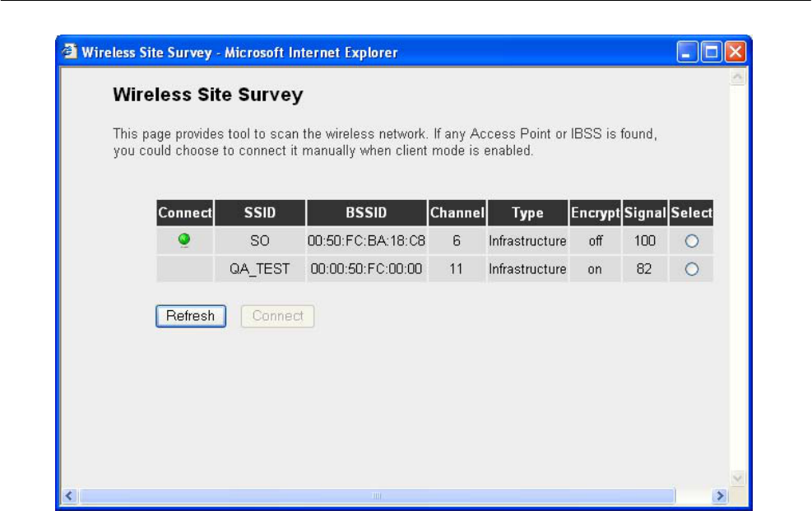
Task: Click 'Infrastructure' type in SO row
Action: (x=527, y=241)
